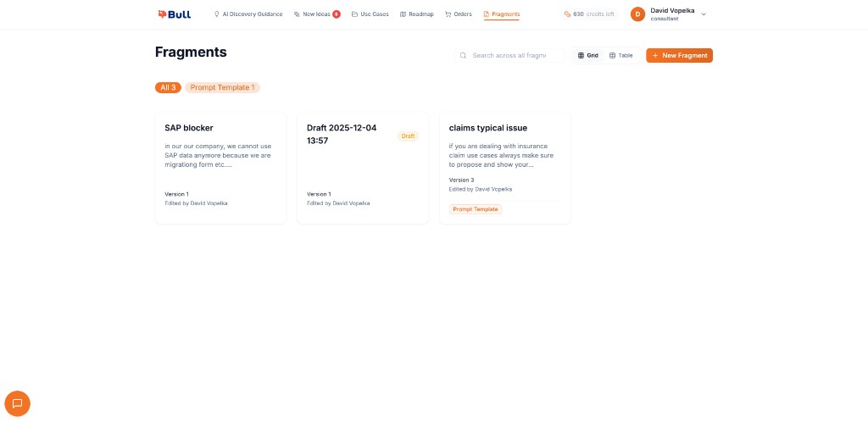The image size is (868, 427).
Task: Switch to Grid view
Action: [587, 56]
